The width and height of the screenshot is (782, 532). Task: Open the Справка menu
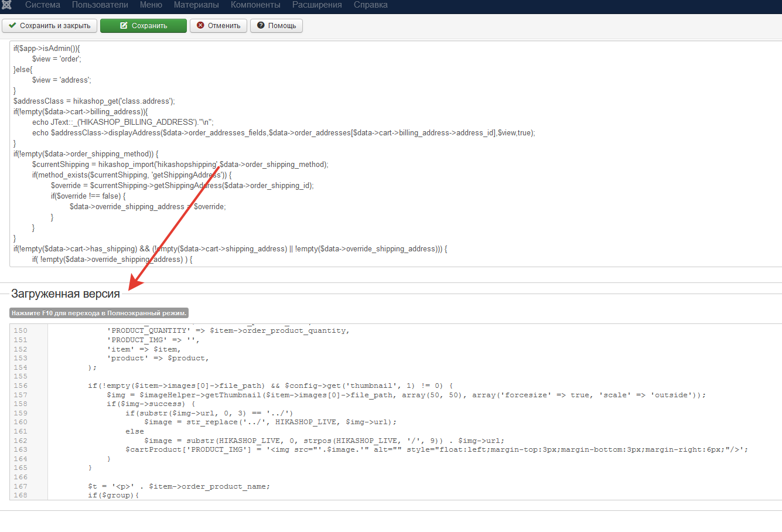370,5
